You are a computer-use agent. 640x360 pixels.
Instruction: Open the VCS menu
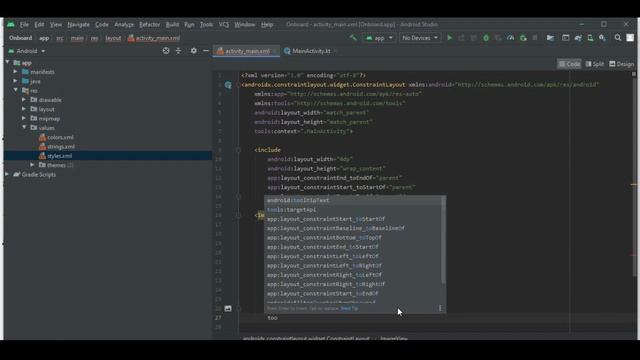pyautogui.click(x=224, y=24)
